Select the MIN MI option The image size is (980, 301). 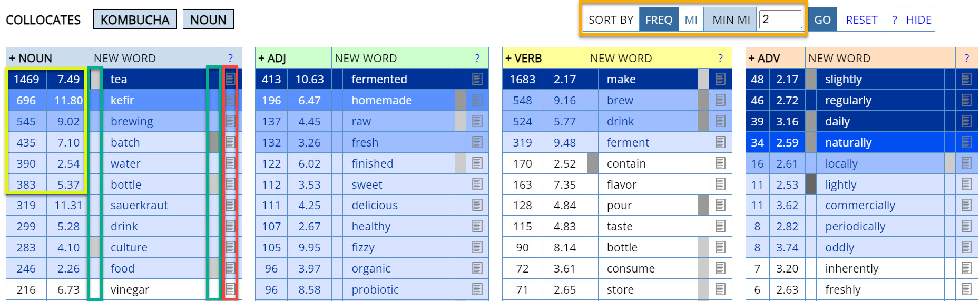point(731,20)
